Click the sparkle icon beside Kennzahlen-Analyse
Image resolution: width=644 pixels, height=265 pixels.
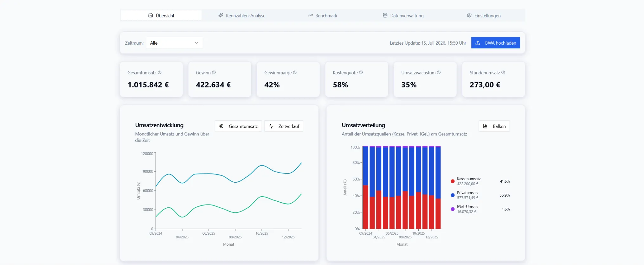221,15
